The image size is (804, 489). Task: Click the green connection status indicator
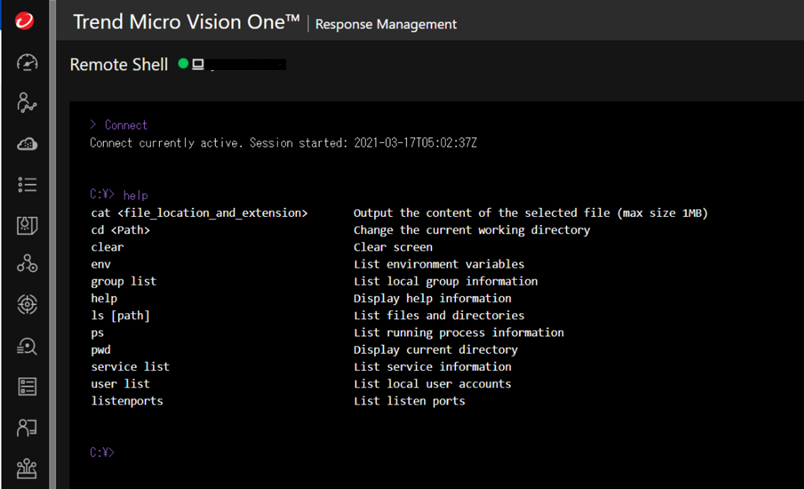183,64
